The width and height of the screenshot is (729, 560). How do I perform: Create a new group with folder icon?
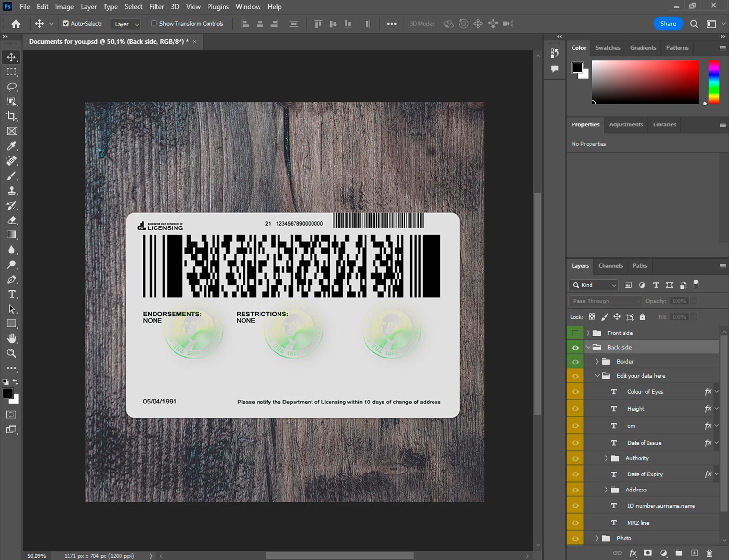click(x=678, y=553)
